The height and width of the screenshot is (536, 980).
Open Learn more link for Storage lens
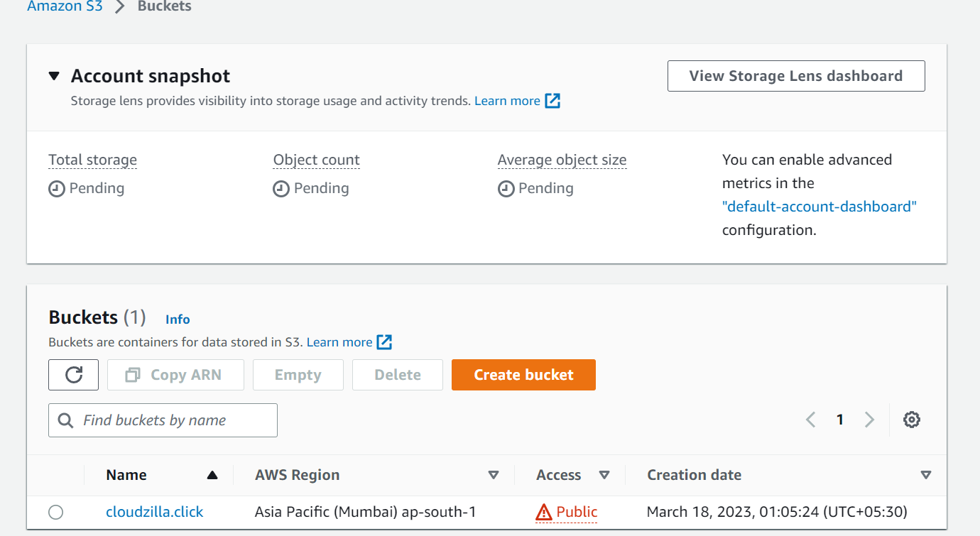(x=507, y=101)
